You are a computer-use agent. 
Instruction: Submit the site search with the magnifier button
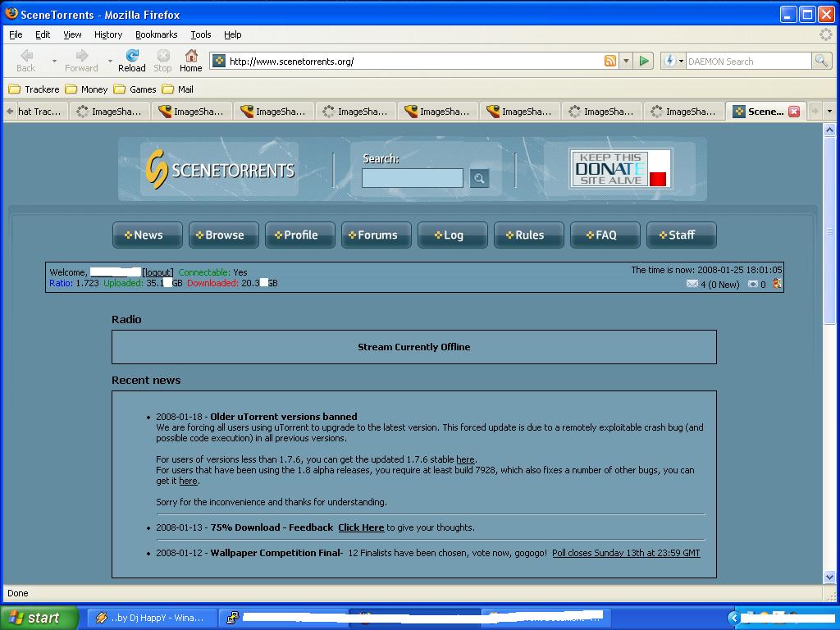tap(479, 178)
